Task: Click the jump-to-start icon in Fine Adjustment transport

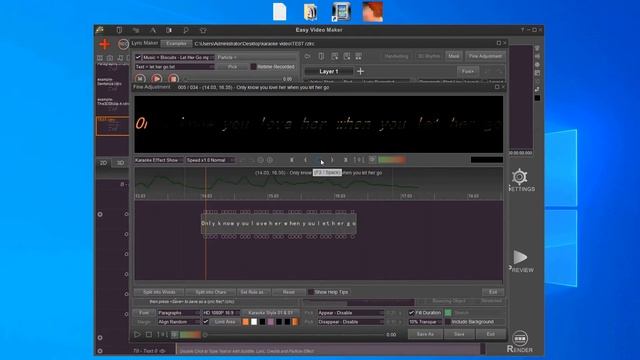Action: click(292, 160)
